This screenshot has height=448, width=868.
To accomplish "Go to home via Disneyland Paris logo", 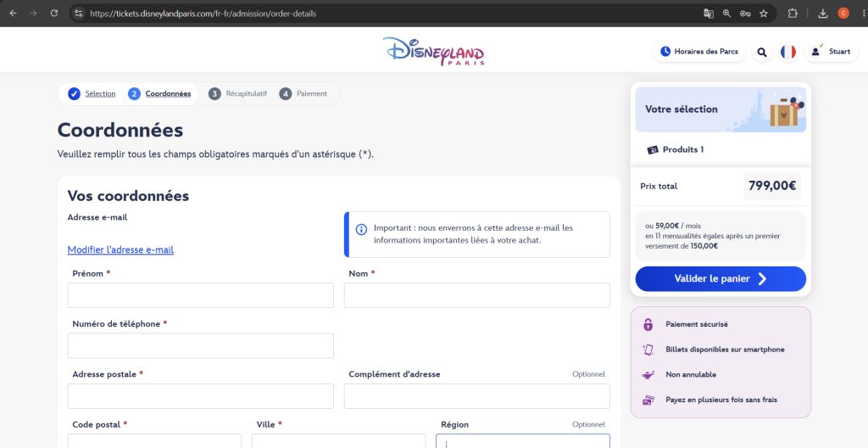I will (x=433, y=51).
